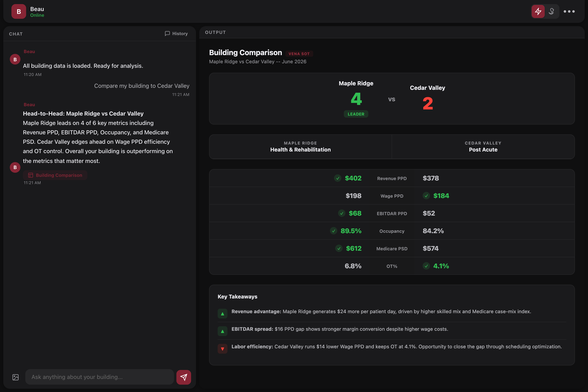Click the Key Takeaways heading
This screenshot has height=392, width=588.
pyautogui.click(x=237, y=297)
